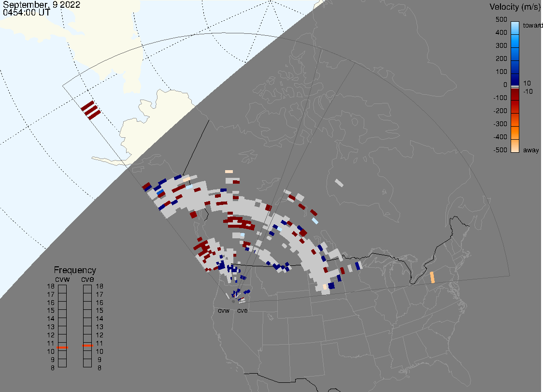Click the dark red striped echoes near Alaska
This screenshot has height=392, width=543.
coord(91,110)
